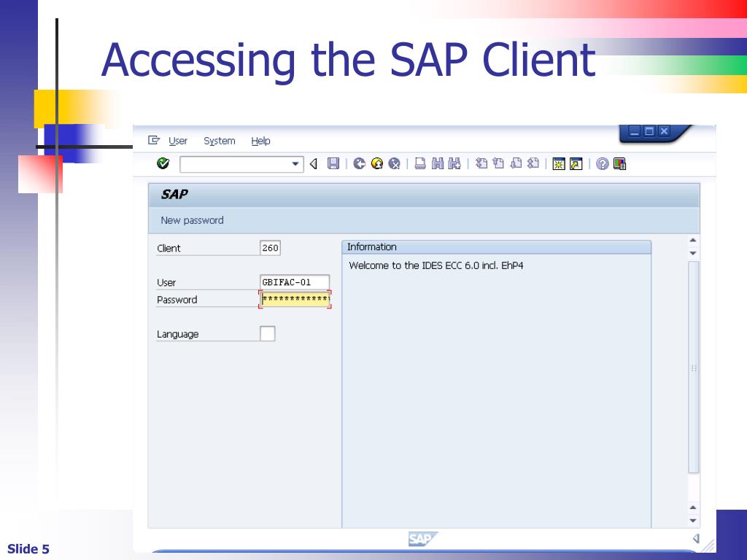Open the User menu

178,141
